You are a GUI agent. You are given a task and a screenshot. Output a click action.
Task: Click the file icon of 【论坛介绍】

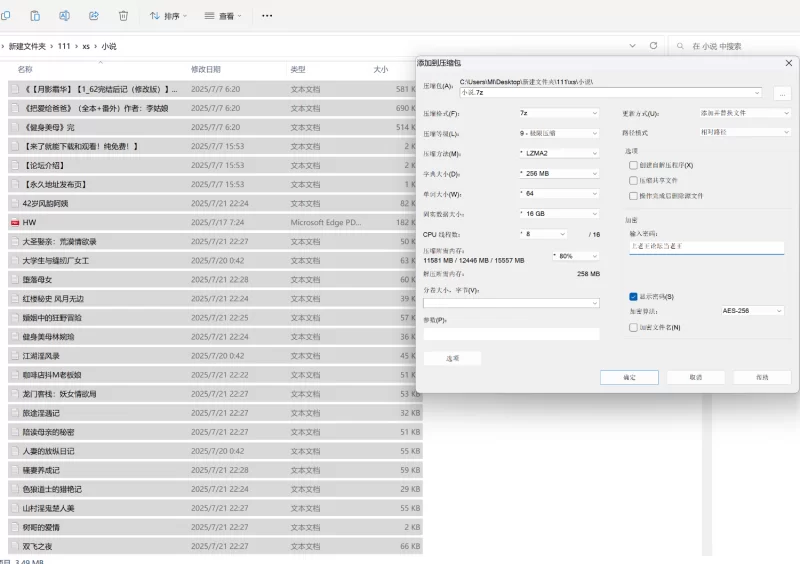click(x=15, y=165)
